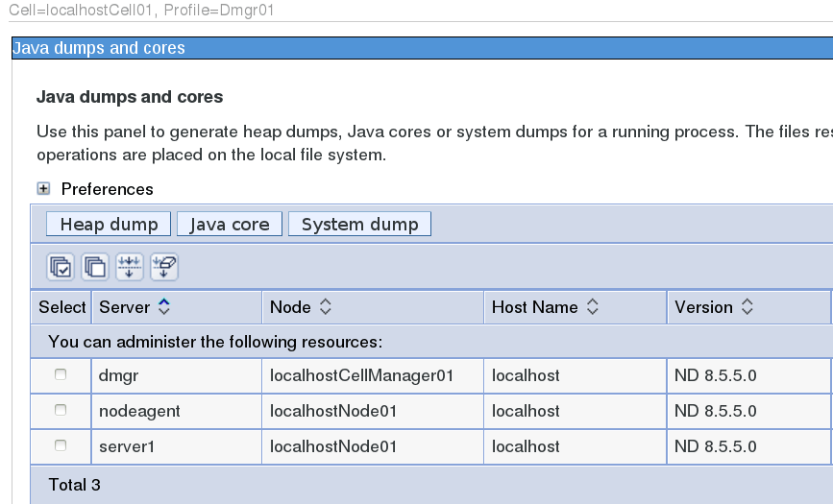Click the Show Filter View icon
This screenshot has width=833, height=504.
click(129, 267)
